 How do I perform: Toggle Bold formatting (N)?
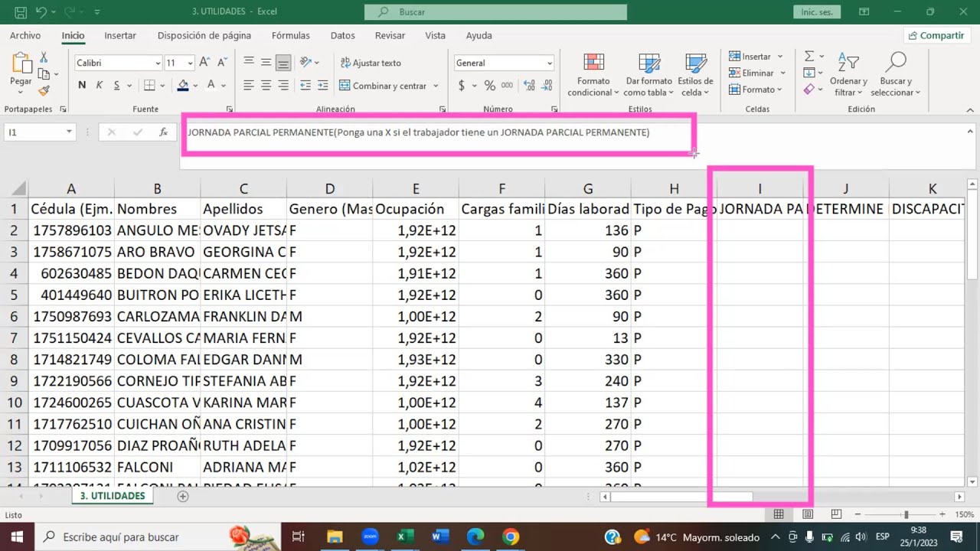coord(82,86)
